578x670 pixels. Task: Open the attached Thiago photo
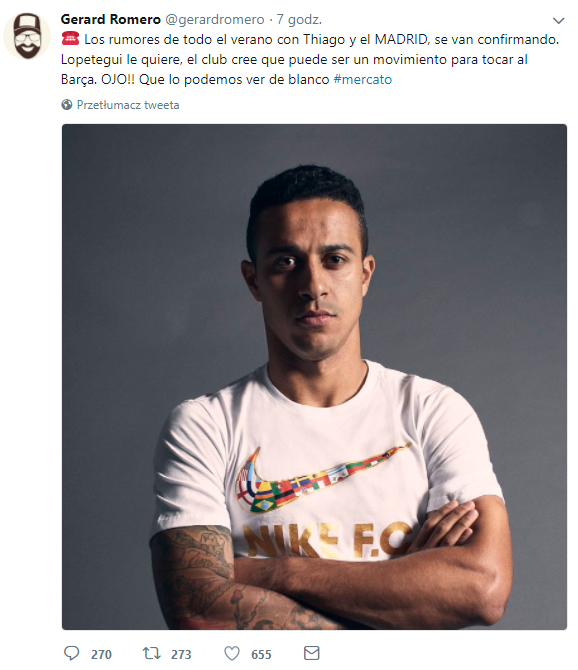click(314, 377)
